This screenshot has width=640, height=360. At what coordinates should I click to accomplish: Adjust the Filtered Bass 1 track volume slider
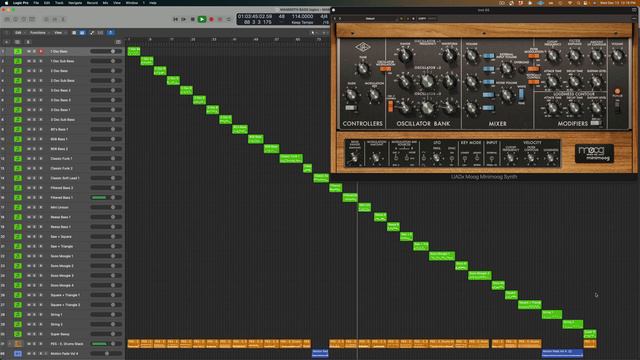click(106, 198)
